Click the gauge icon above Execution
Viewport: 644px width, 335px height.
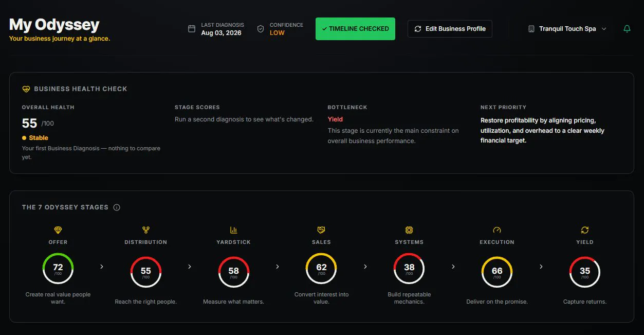pos(497,230)
